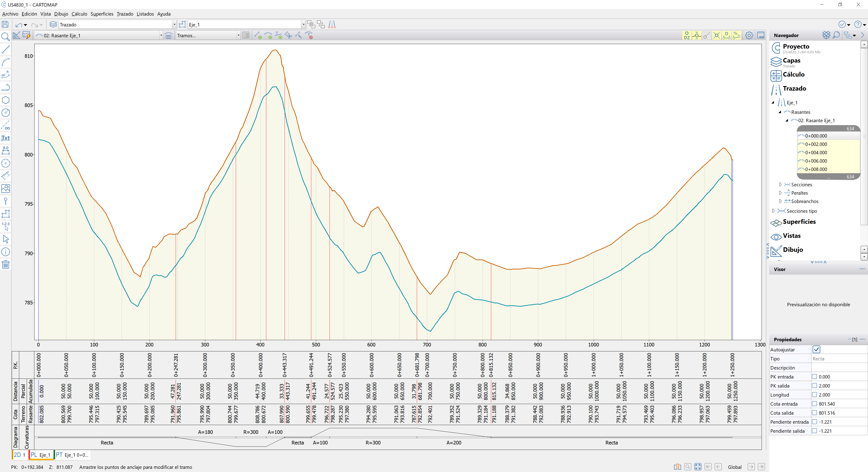Screen dimensions: 868x472
Task: Click the trash delete tool icon
Action: click(5, 265)
